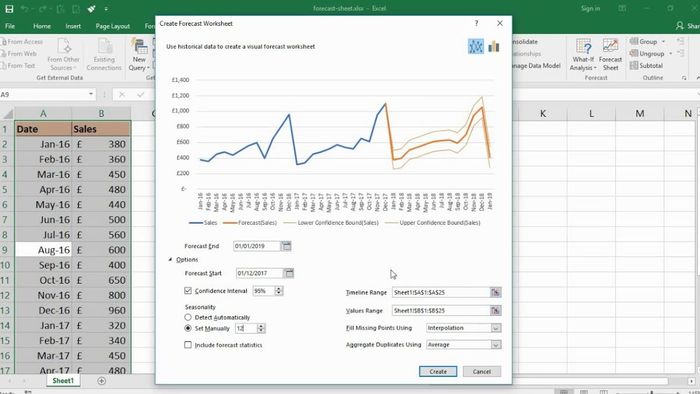Open the Forecast End calendar picker
The width and height of the screenshot is (700, 394).
(287, 246)
